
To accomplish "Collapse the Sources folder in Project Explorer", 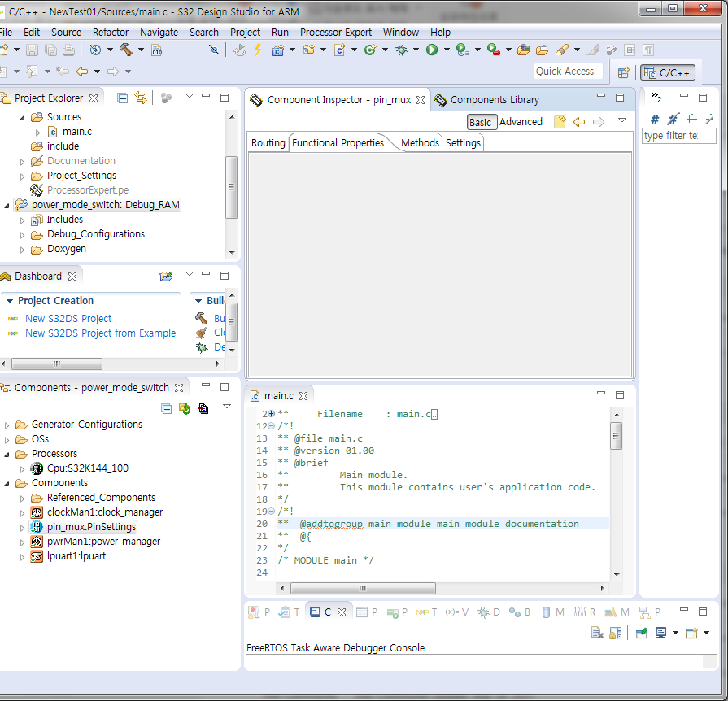I will click(x=22, y=118).
